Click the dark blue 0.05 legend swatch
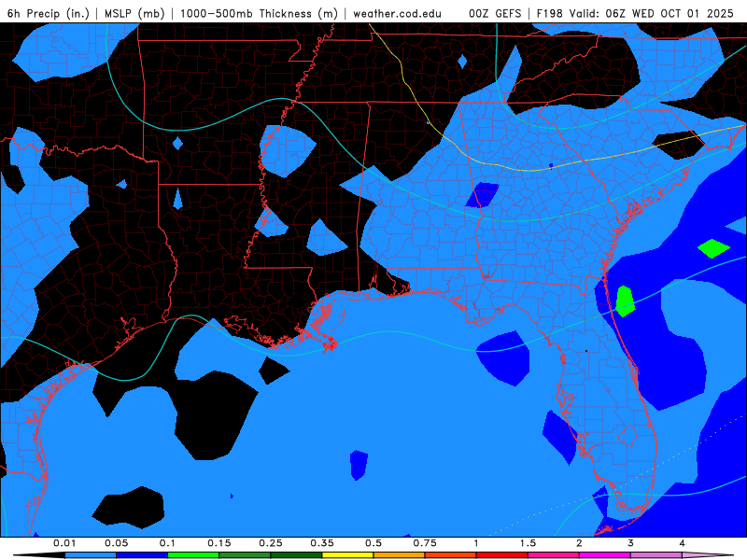The width and height of the screenshot is (747, 560). click(142, 555)
